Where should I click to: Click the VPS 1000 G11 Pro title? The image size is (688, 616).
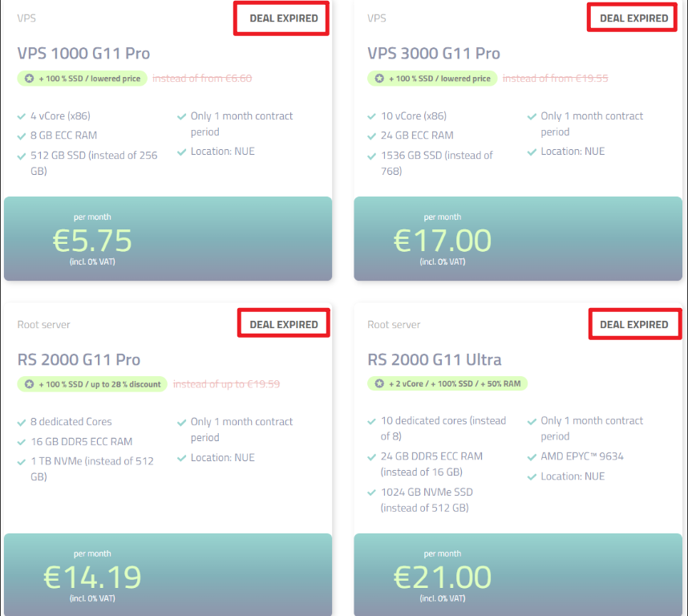tap(83, 54)
